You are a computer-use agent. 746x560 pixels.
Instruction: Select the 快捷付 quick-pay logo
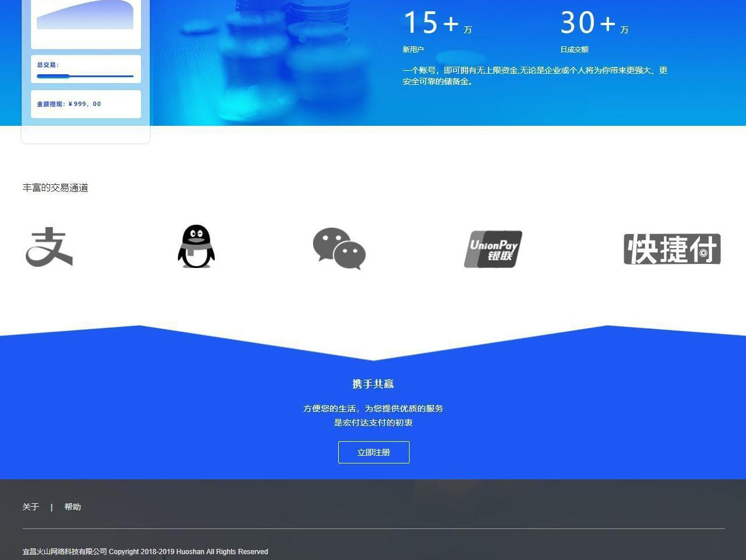tap(672, 249)
